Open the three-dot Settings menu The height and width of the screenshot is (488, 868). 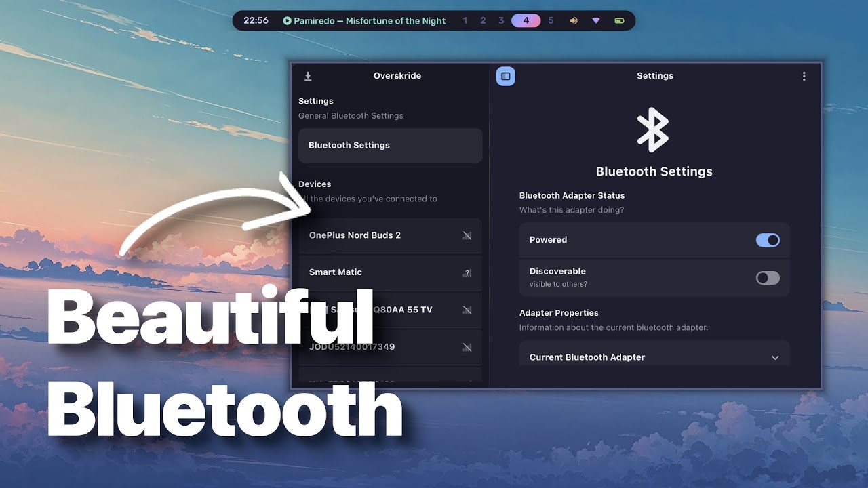804,77
